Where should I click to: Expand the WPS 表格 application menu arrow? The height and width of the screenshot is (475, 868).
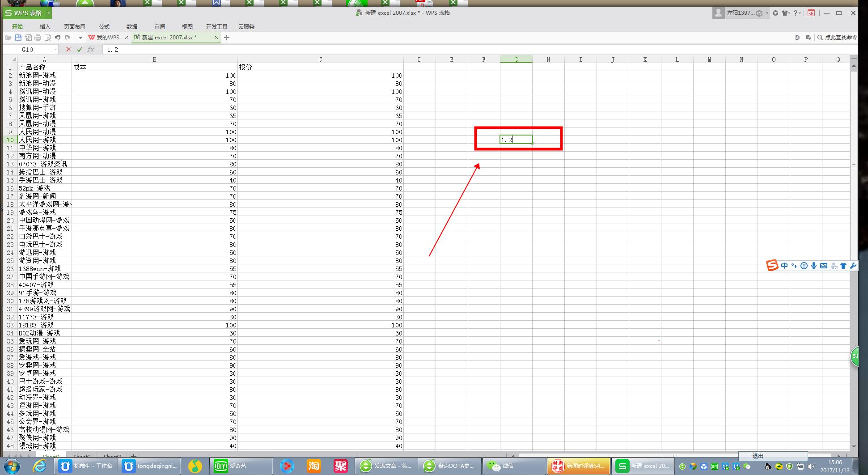click(x=49, y=13)
